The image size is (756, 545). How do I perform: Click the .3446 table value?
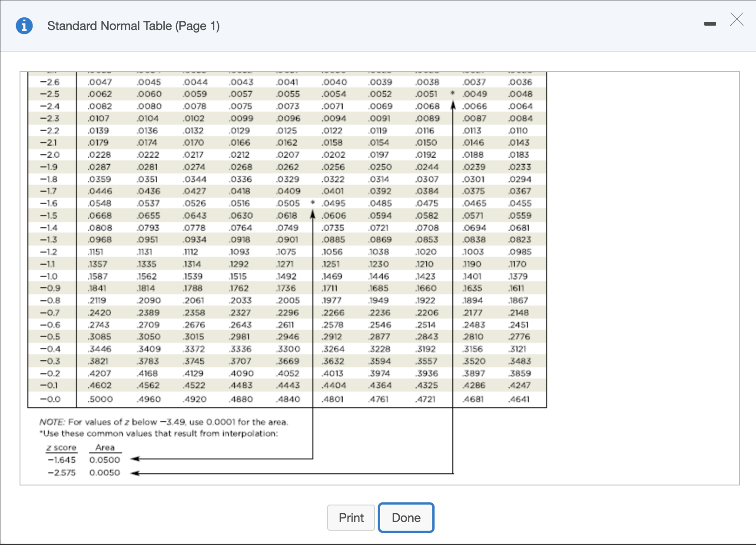point(99,349)
